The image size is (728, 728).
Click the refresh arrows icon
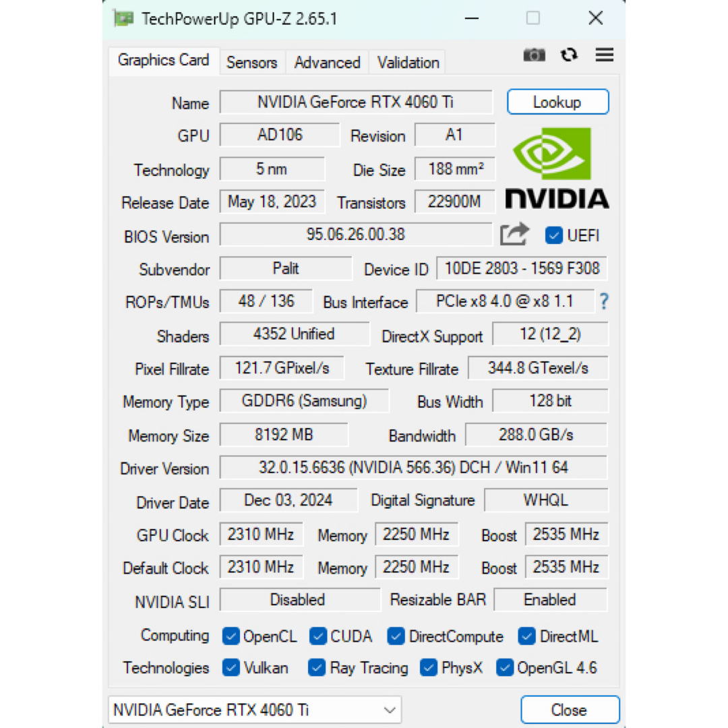pyautogui.click(x=569, y=55)
